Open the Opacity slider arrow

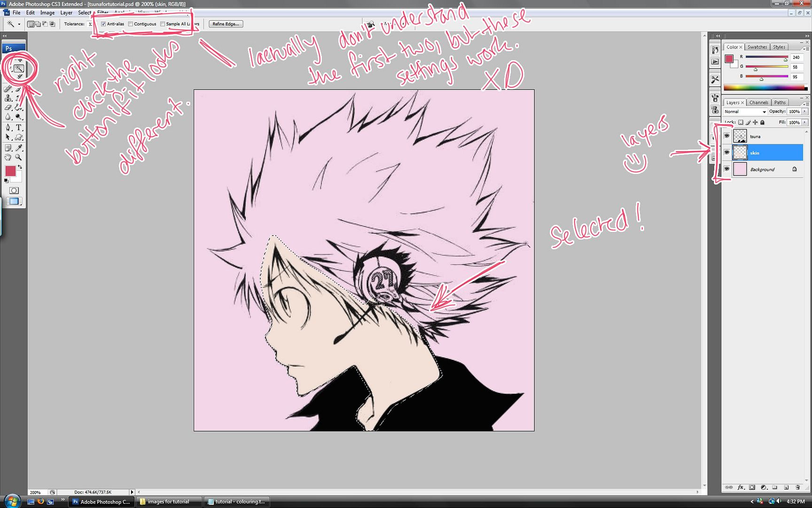tap(804, 111)
